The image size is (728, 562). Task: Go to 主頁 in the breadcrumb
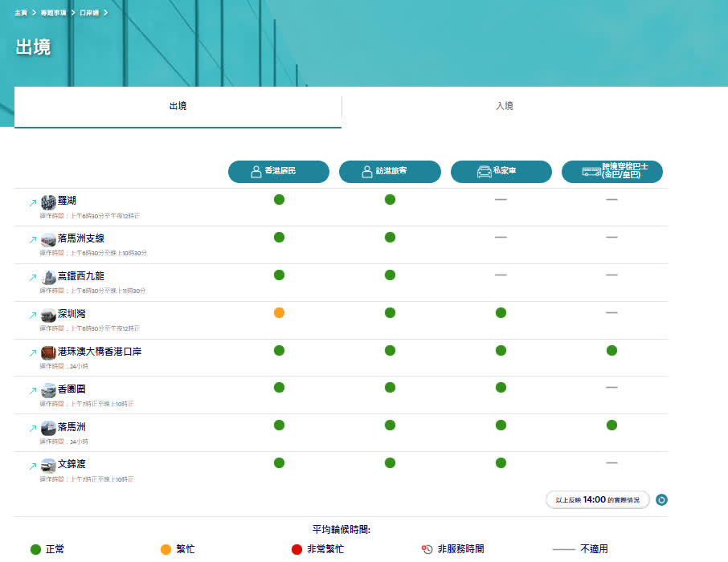(20, 13)
